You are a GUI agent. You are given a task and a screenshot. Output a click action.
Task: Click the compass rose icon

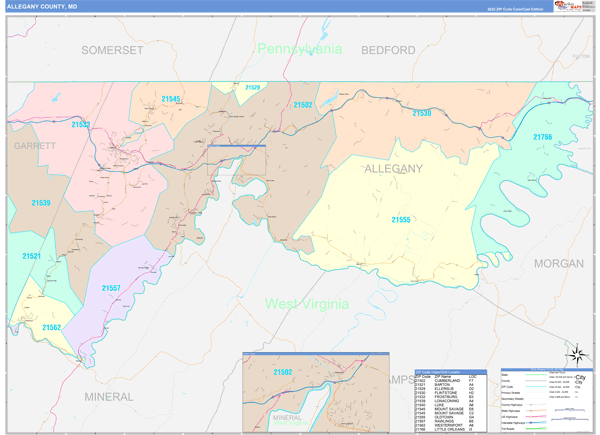point(577,355)
